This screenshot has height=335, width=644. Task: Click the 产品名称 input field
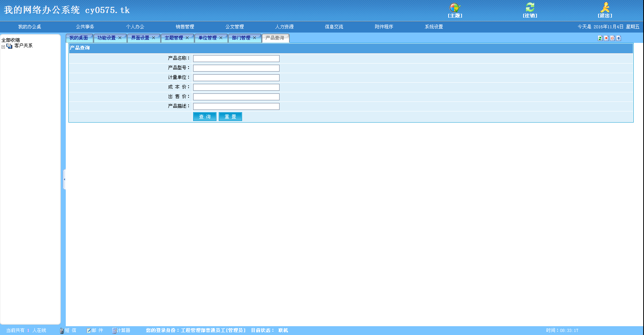click(236, 59)
